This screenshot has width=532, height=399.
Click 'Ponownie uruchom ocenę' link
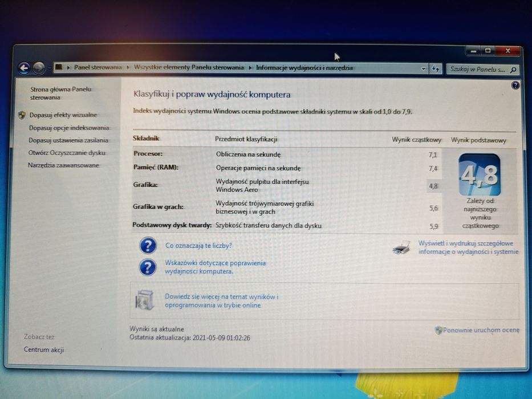pos(481,330)
